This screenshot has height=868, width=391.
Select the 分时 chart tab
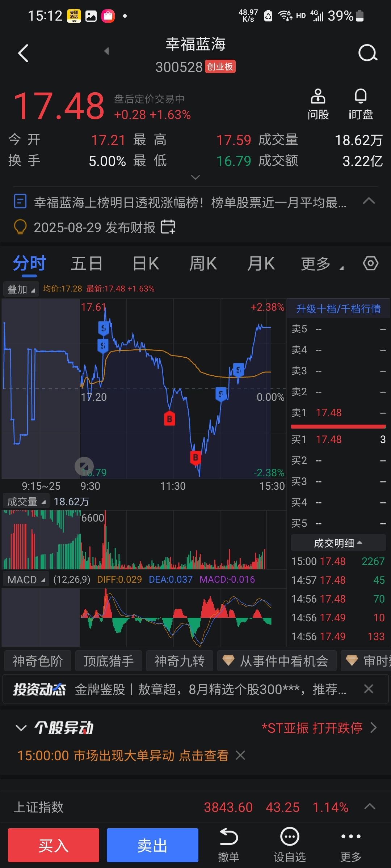click(29, 263)
